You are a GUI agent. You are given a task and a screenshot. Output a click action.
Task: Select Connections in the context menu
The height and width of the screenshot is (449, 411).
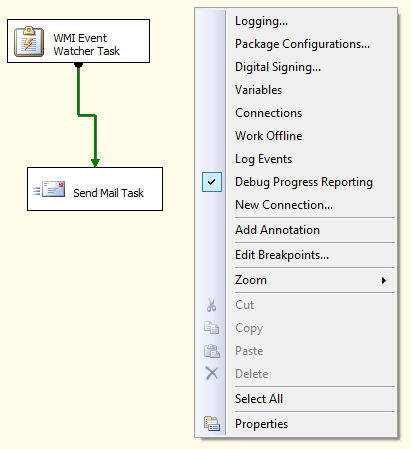[x=269, y=113]
